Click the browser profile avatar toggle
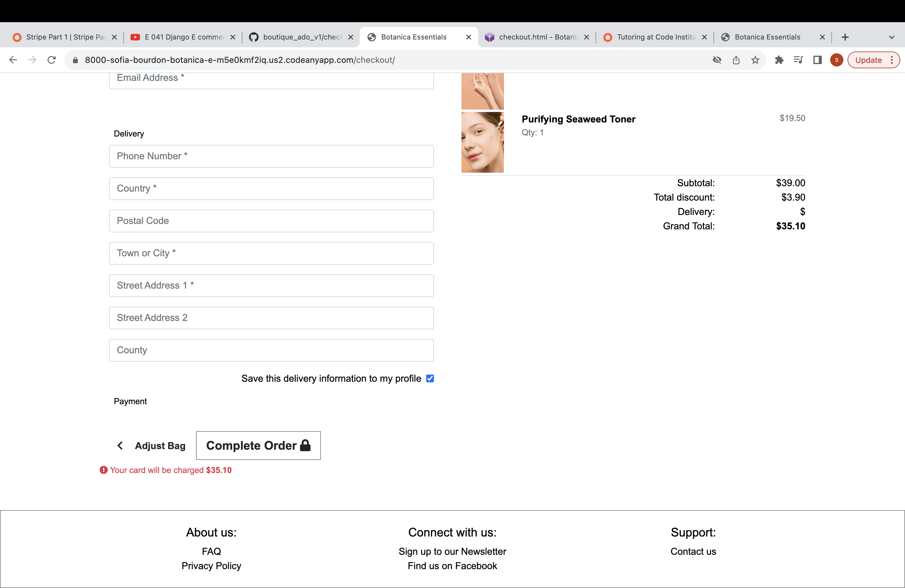The width and height of the screenshot is (905, 588). pos(836,60)
